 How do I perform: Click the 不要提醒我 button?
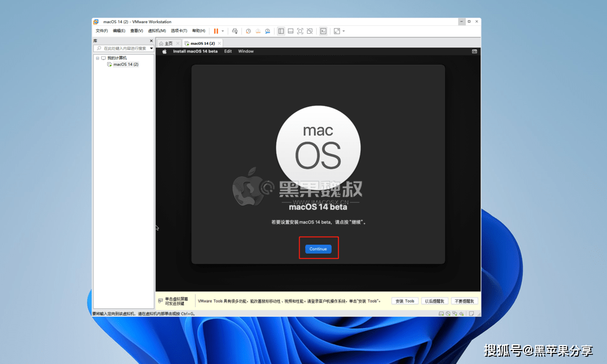tap(465, 301)
